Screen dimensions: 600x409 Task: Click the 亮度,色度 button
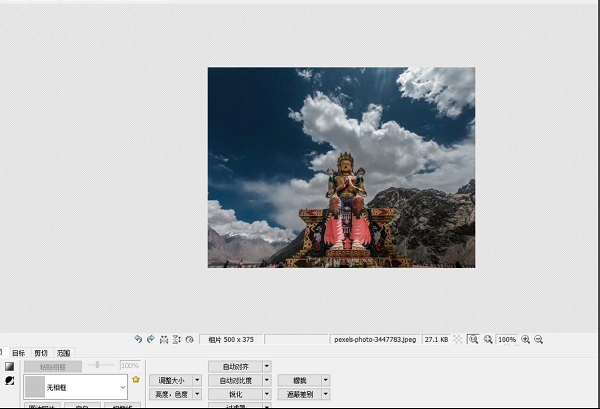pyautogui.click(x=171, y=394)
